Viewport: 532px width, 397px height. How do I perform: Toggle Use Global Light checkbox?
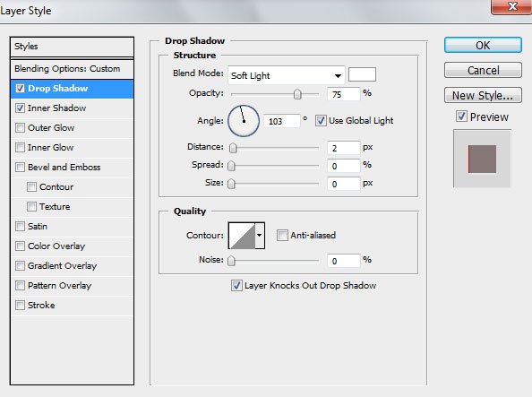[321, 121]
